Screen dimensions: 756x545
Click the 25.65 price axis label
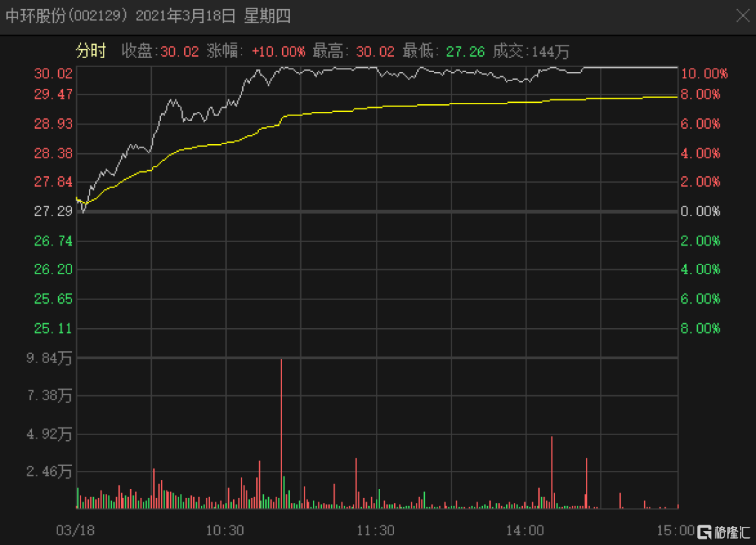pos(53,299)
